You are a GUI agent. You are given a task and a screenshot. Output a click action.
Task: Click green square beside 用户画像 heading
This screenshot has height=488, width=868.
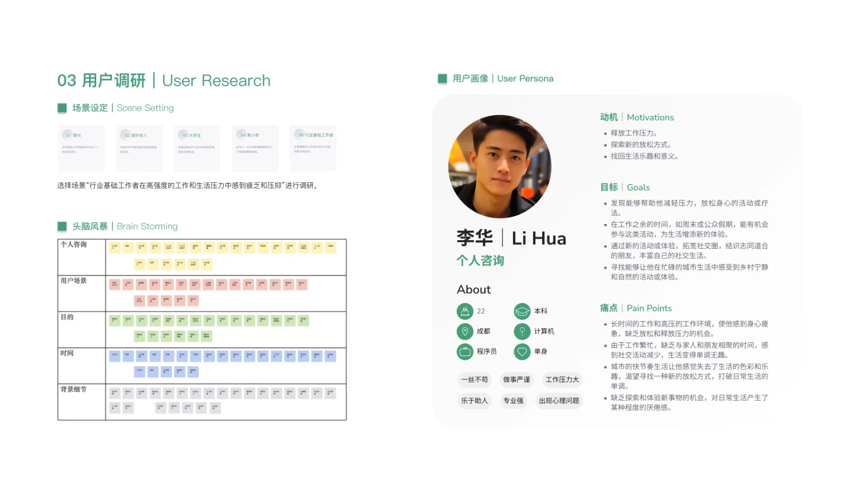(x=442, y=79)
